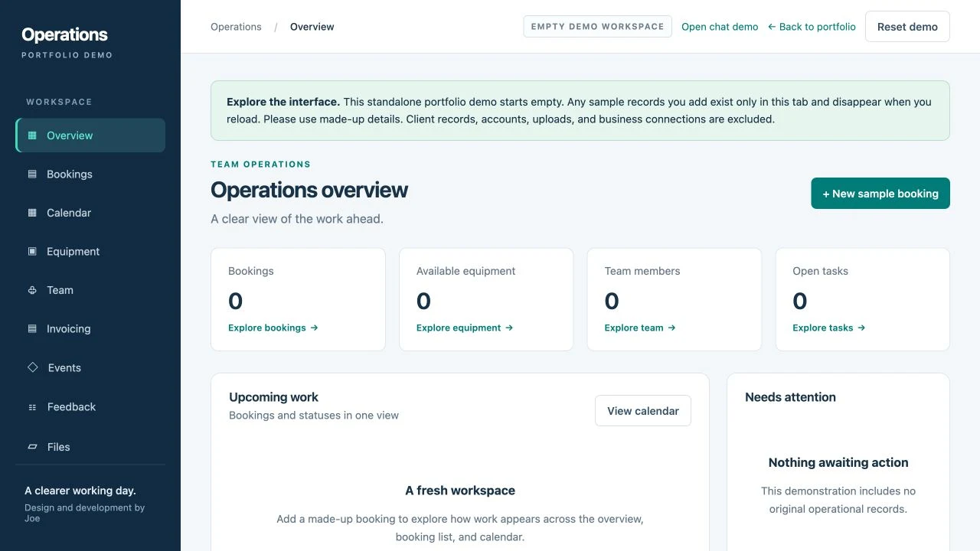
Task: Follow the Back to portfolio link
Action: coord(812,27)
